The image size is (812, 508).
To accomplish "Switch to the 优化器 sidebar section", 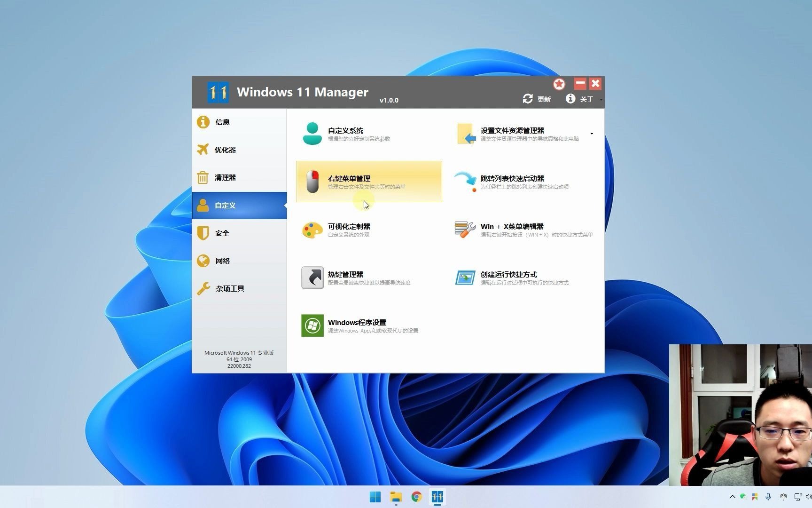I will (239, 150).
